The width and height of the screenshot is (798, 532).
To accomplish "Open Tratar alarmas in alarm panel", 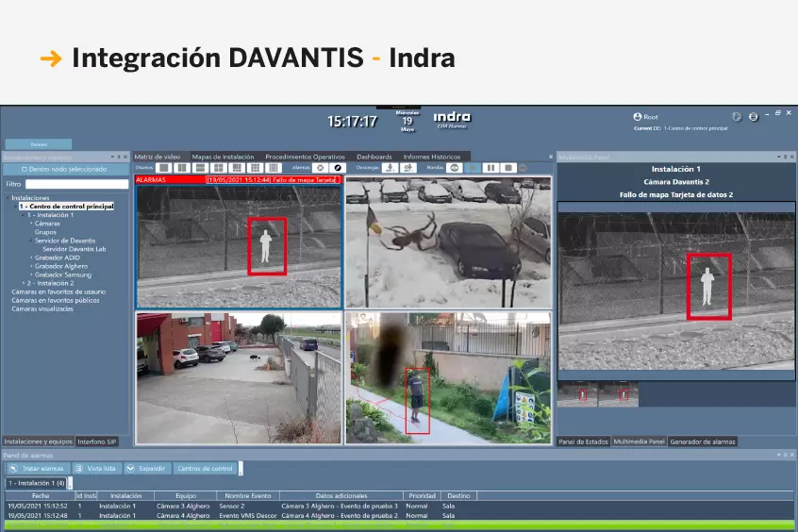I will coord(37,469).
